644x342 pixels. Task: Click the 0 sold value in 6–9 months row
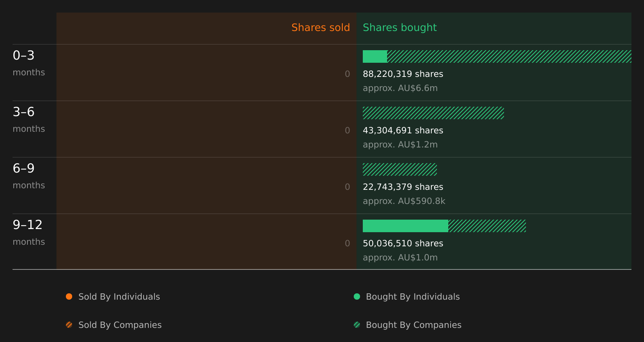pyautogui.click(x=347, y=187)
